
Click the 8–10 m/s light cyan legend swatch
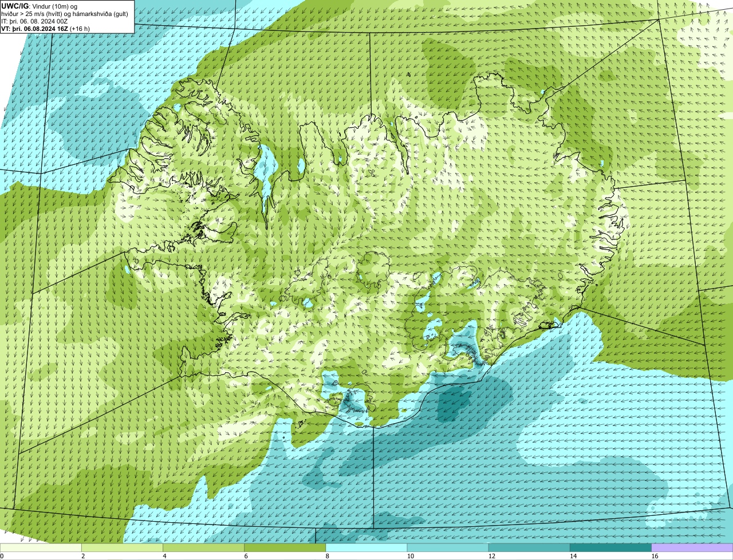pyautogui.click(x=366, y=548)
